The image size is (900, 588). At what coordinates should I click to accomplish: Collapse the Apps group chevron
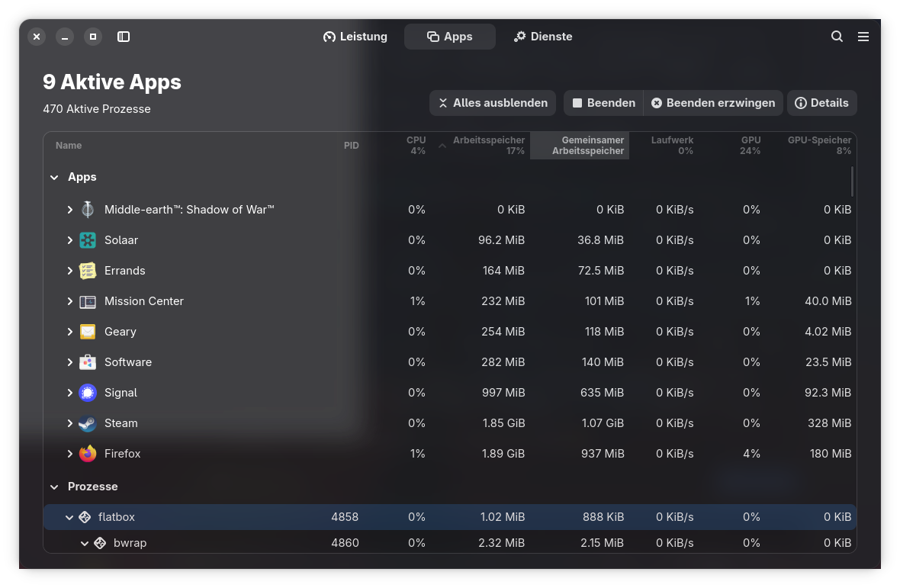coord(54,177)
